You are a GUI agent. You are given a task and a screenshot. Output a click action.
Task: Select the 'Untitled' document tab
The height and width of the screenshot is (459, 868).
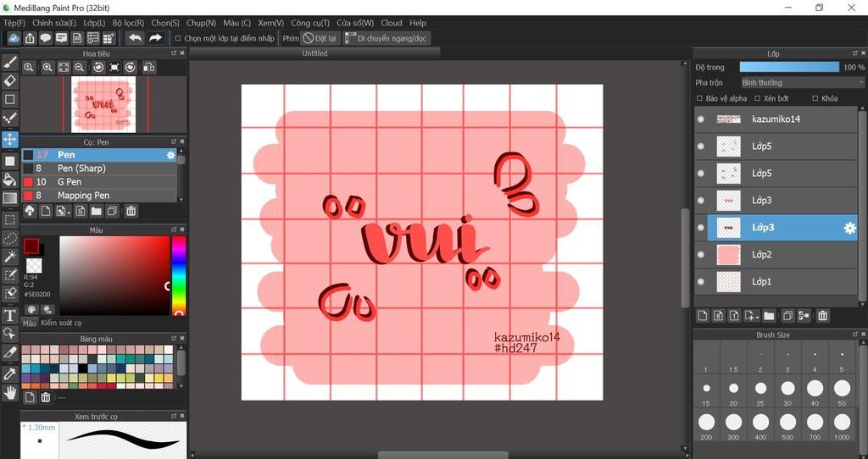click(x=314, y=53)
